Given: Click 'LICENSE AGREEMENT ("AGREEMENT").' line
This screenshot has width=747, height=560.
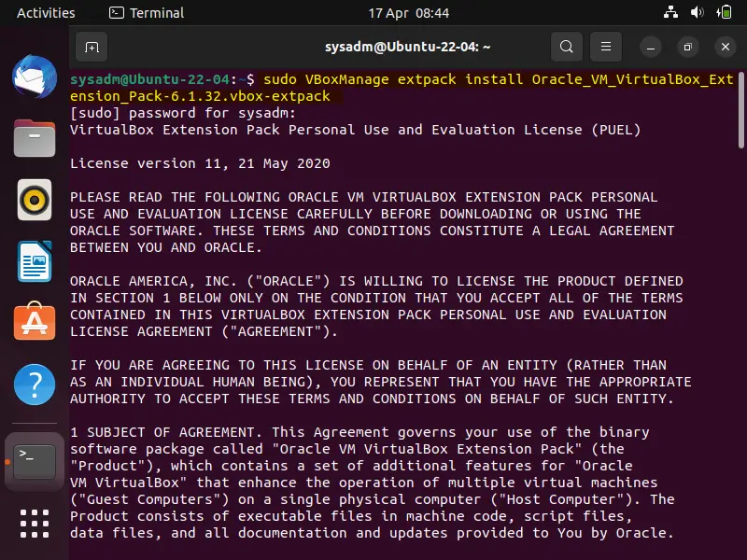Looking at the screenshot, I should pos(204,331).
